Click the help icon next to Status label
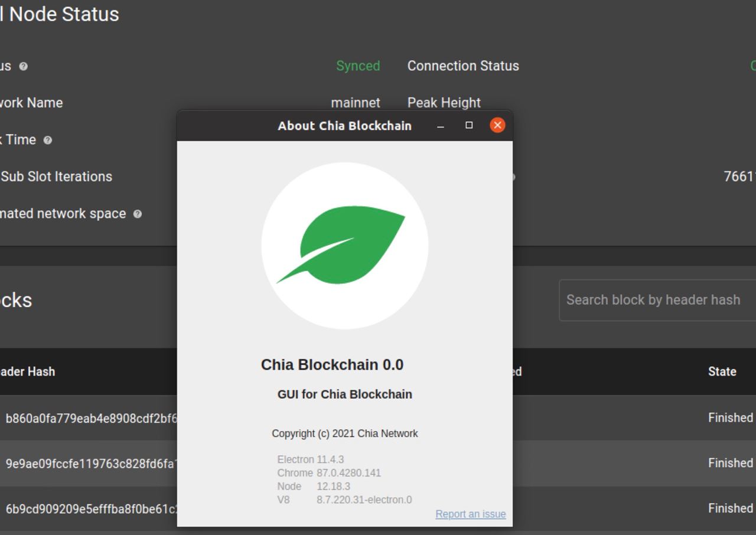The image size is (756, 535). pyautogui.click(x=24, y=66)
